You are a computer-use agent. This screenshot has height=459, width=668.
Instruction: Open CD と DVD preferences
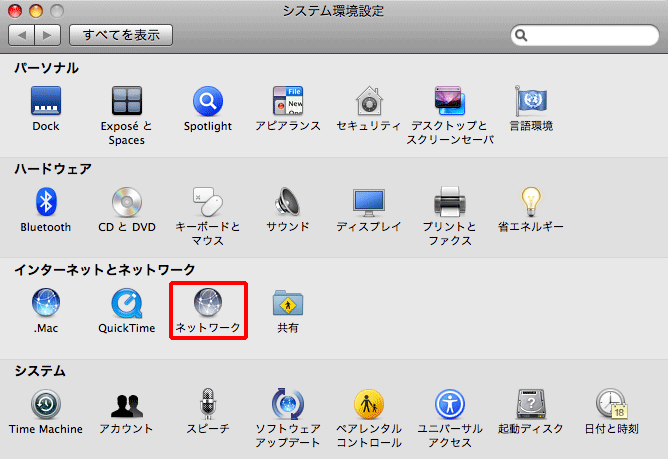click(127, 202)
